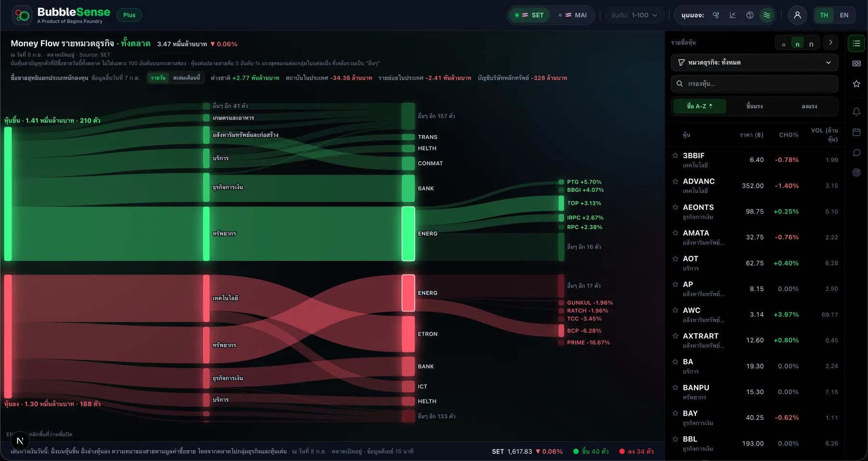The image size is (868, 461).
Task: Switch market to SET
Action: (529, 15)
